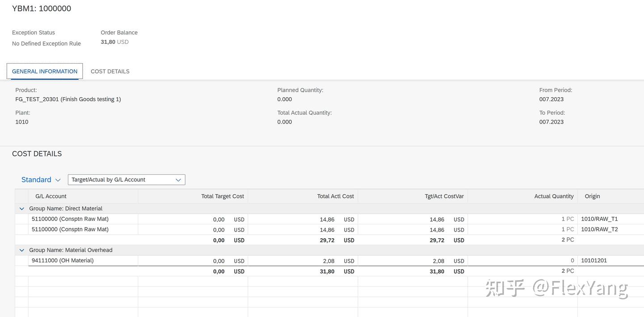Collapse the Material Overhead group chevron
The image size is (644, 317).
click(21, 250)
